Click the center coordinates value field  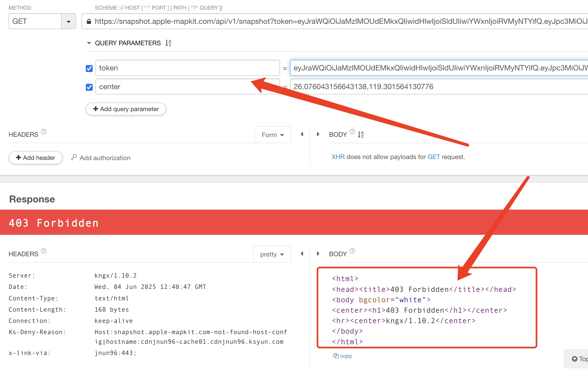440,86
